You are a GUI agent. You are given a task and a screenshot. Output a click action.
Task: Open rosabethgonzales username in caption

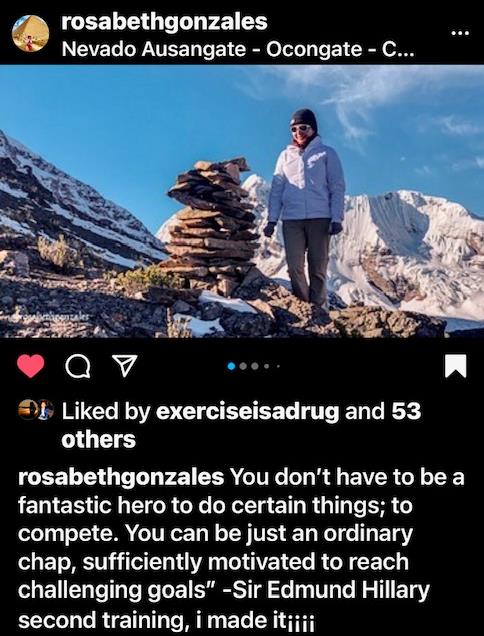[121, 477]
